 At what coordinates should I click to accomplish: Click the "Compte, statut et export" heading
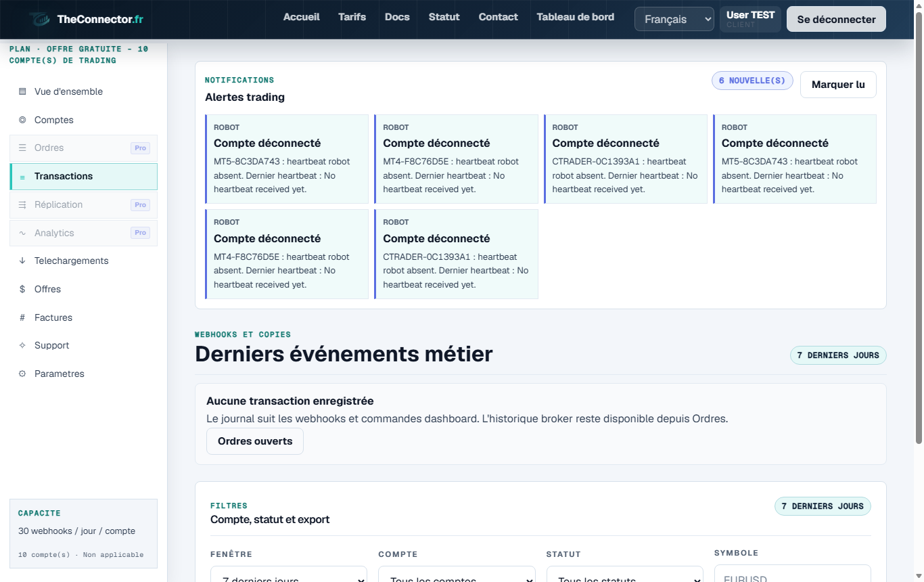270,520
